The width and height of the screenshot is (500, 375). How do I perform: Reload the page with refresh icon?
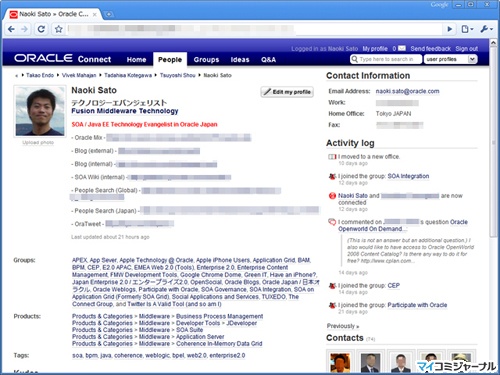click(x=41, y=29)
